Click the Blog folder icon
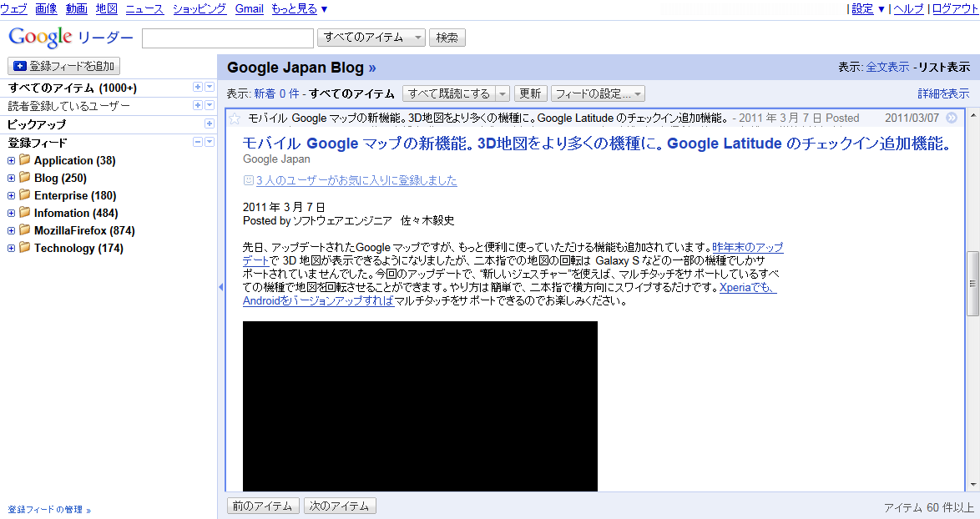Image resolution: width=980 pixels, height=519 pixels. pos(25,178)
